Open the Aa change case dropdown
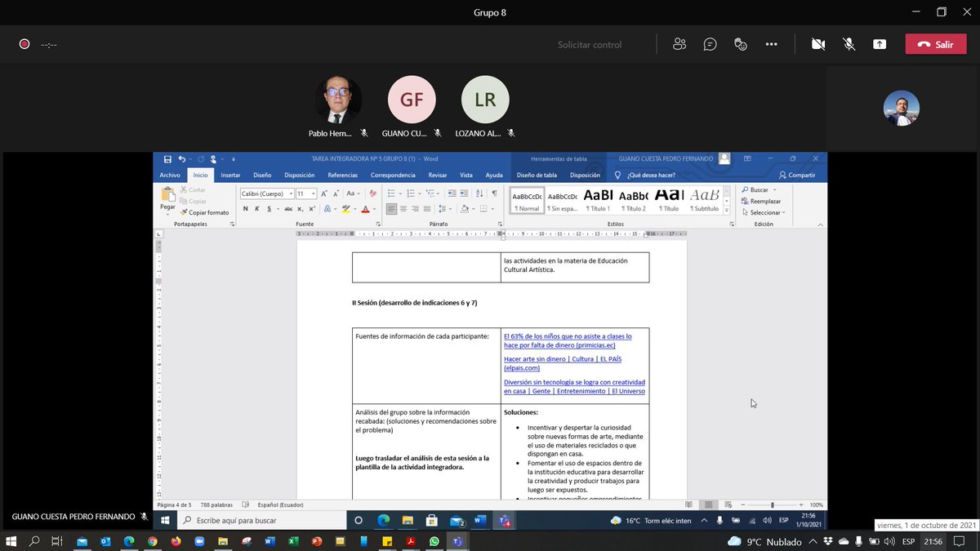Image resolution: width=980 pixels, height=551 pixels. [x=353, y=193]
